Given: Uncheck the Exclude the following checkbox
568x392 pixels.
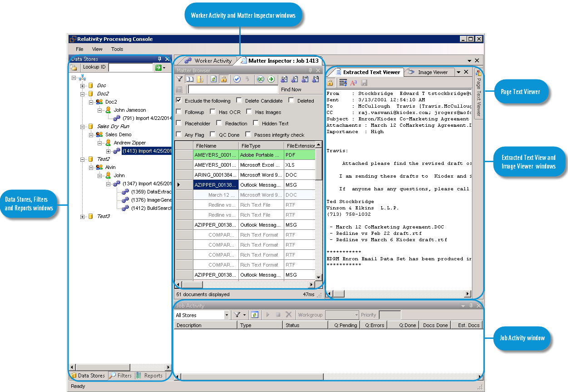Looking at the screenshot, I should coord(179,100).
